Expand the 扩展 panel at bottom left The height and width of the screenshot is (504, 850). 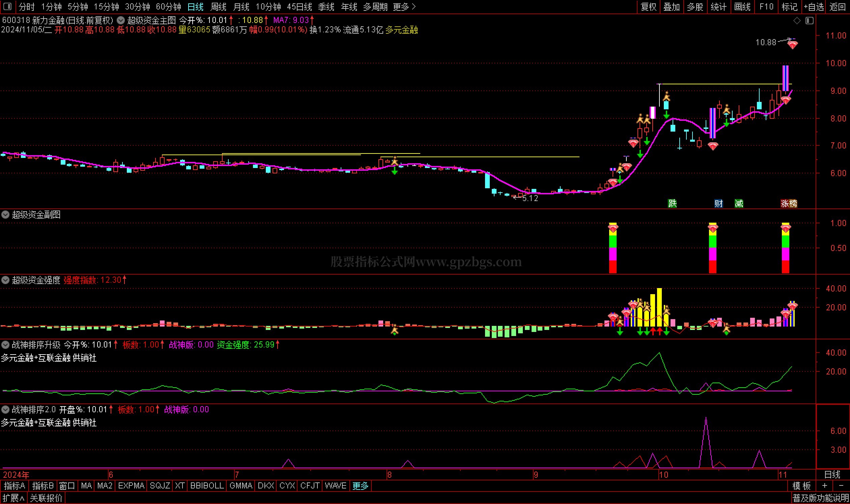click(14, 498)
